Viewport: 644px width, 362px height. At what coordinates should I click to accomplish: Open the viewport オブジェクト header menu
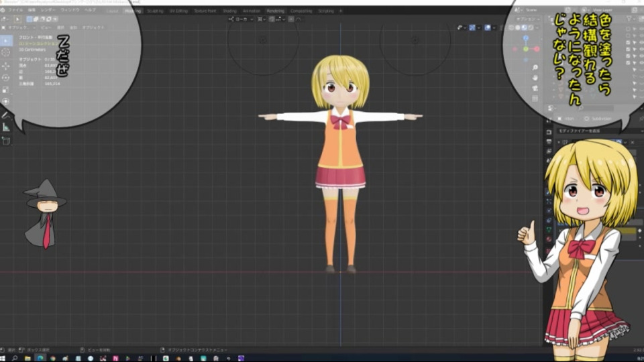pyautogui.click(x=93, y=27)
